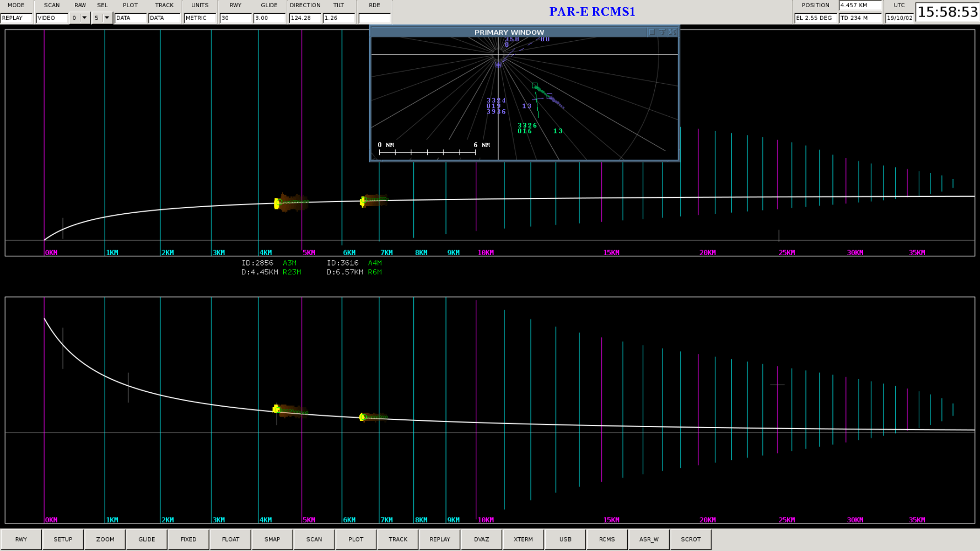980x551 pixels.
Task: Click the RWY field showing 30
Action: (x=236, y=18)
